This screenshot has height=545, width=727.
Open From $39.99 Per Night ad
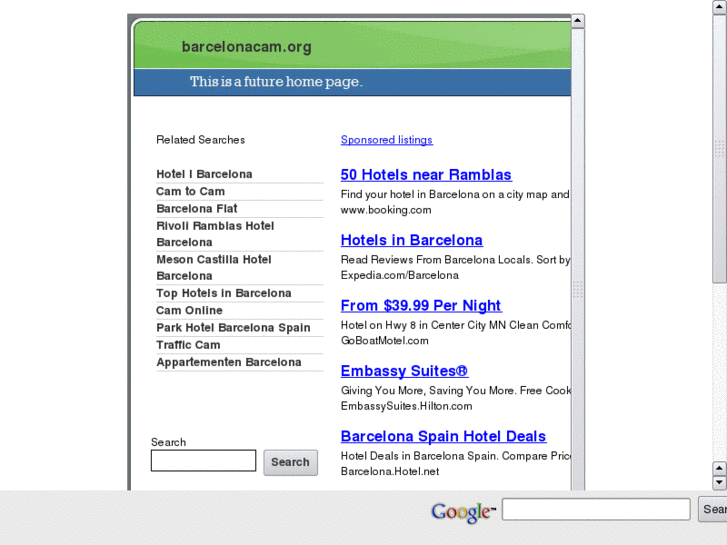(421, 305)
